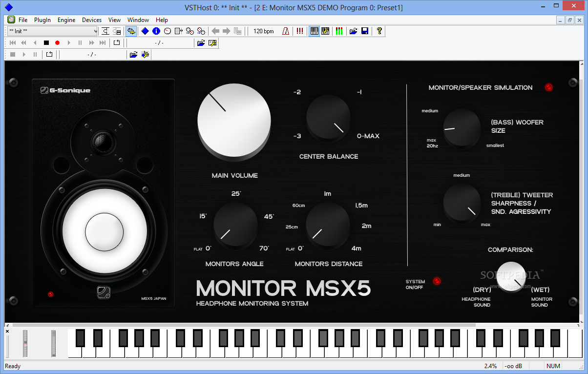
Task: Open the Engine menu
Action: coord(66,20)
